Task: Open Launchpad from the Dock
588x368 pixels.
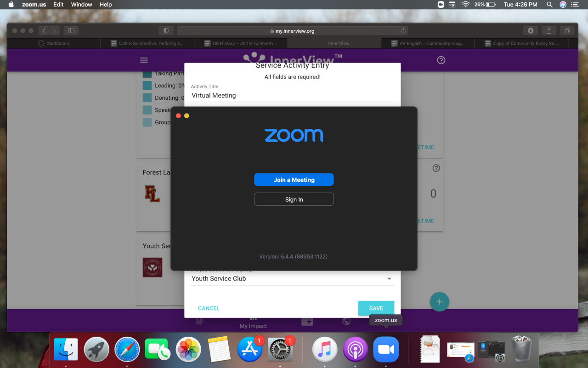Action: click(96, 349)
